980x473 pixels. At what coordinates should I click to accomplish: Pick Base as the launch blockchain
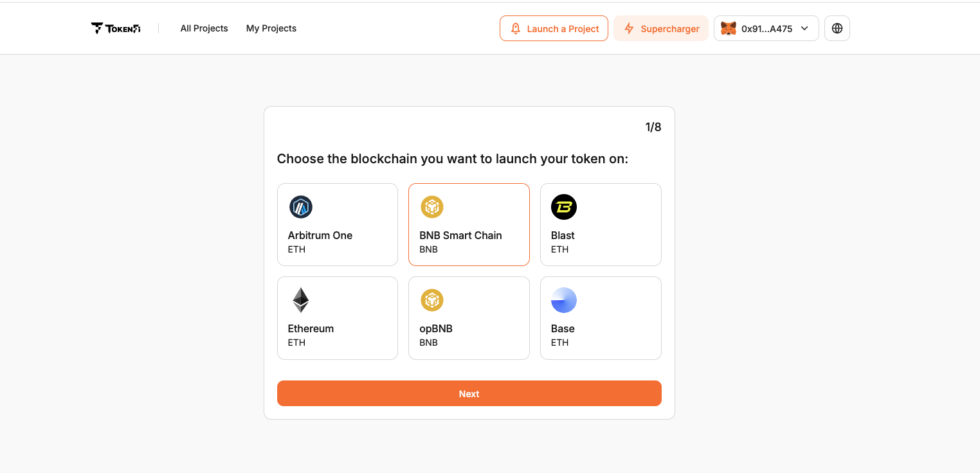coord(600,317)
